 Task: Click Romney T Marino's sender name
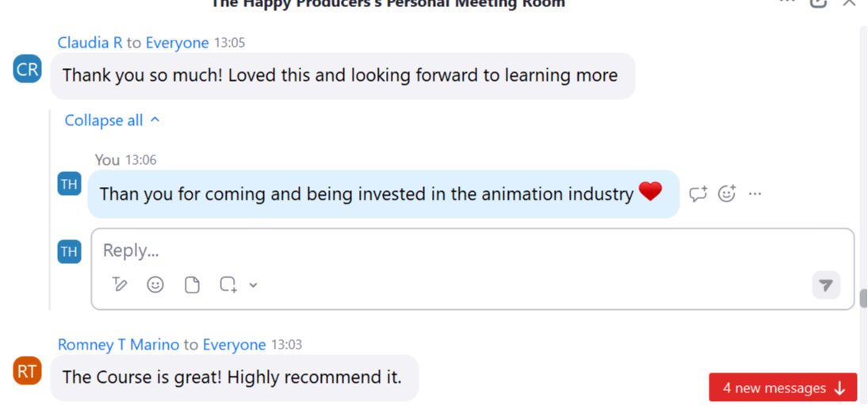118,345
